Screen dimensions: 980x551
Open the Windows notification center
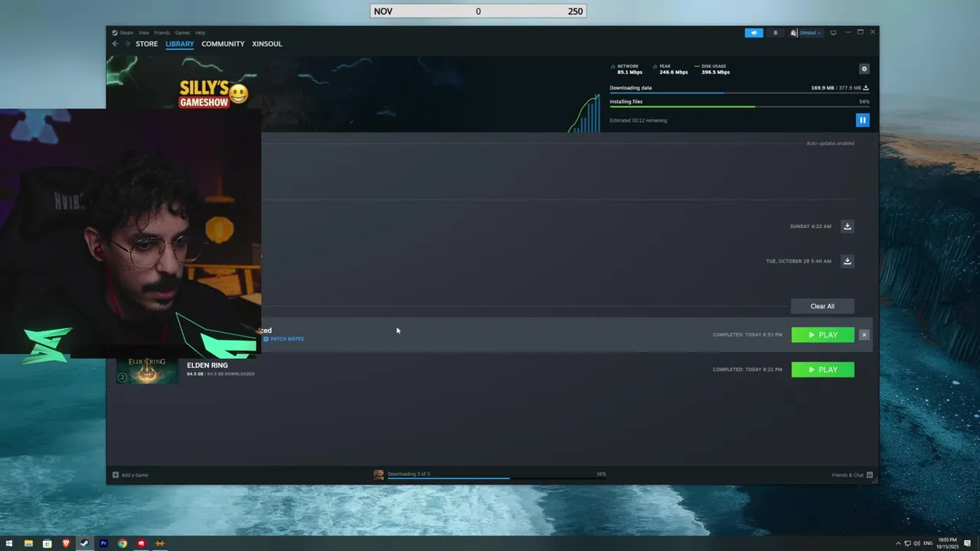(967, 543)
